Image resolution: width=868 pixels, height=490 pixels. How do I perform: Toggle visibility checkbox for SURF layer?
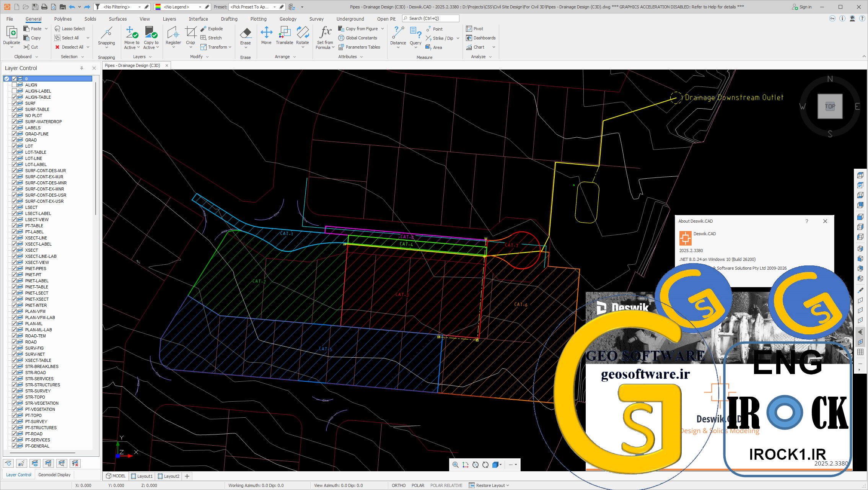click(14, 103)
